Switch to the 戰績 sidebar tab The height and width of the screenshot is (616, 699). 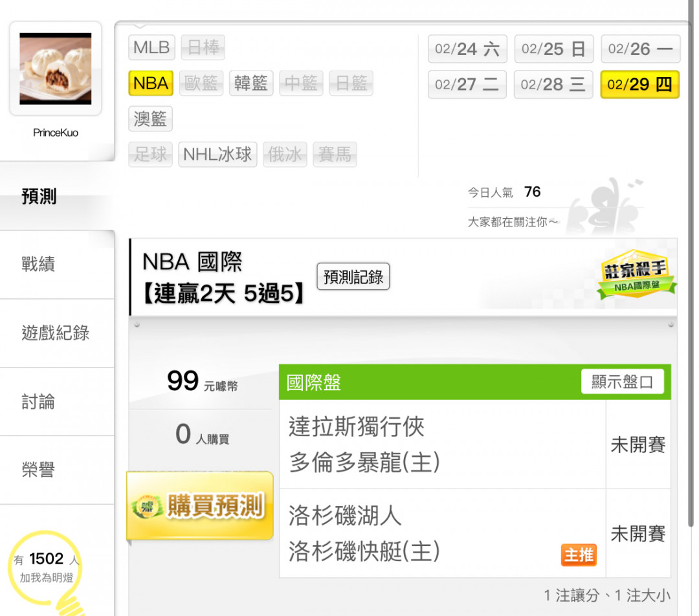point(57,264)
